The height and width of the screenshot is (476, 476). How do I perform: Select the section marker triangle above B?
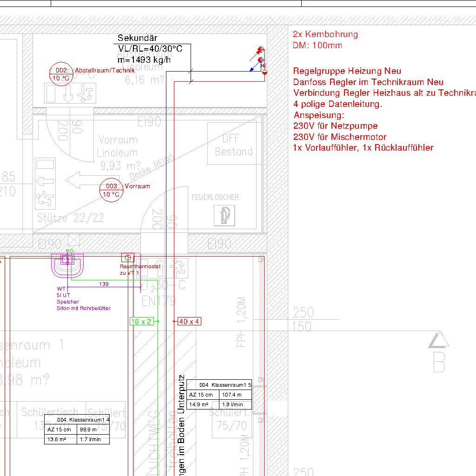click(x=438, y=340)
